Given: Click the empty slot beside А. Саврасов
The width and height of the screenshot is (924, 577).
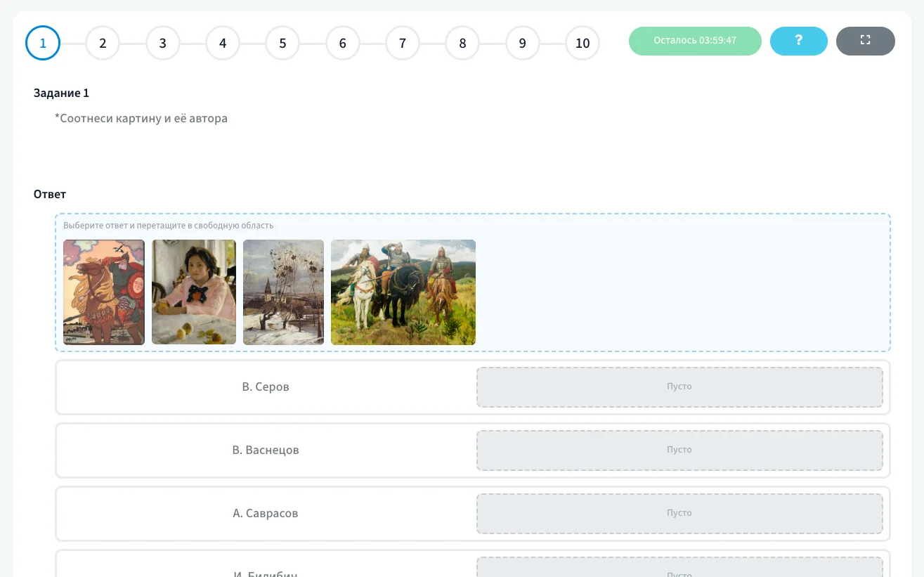Looking at the screenshot, I should [679, 514].
